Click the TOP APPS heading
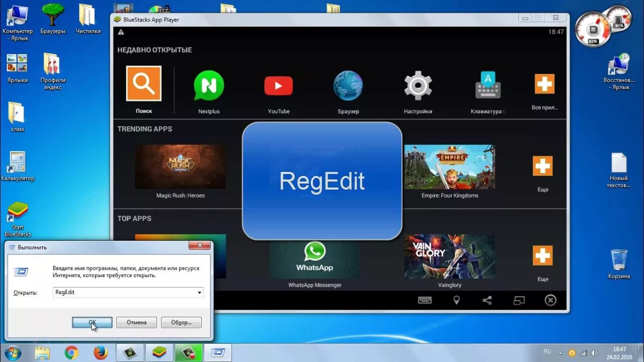This screenshot has width=644, height=362. pyautogui.click(x=134, y=218)
